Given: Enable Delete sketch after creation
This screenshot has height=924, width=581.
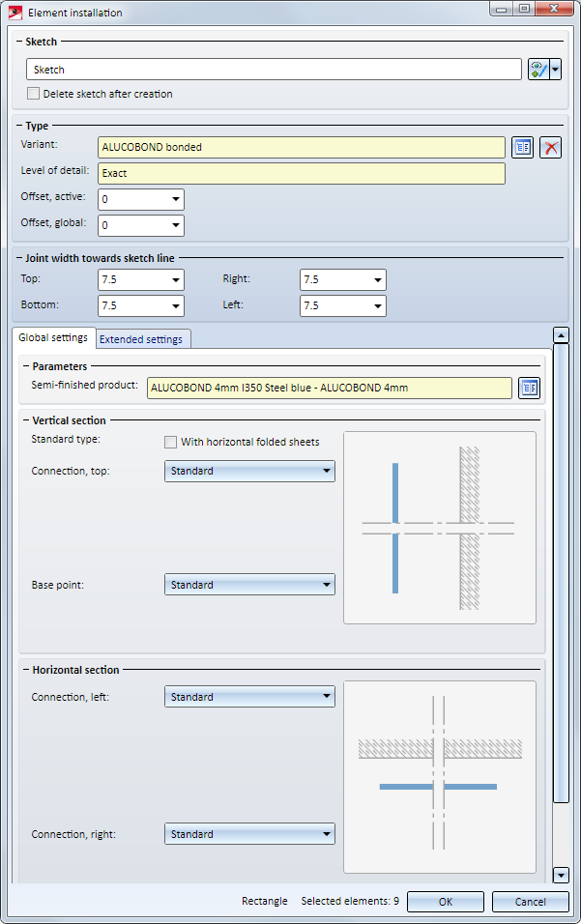Looking at the screenshot, I should coord(34,94).
